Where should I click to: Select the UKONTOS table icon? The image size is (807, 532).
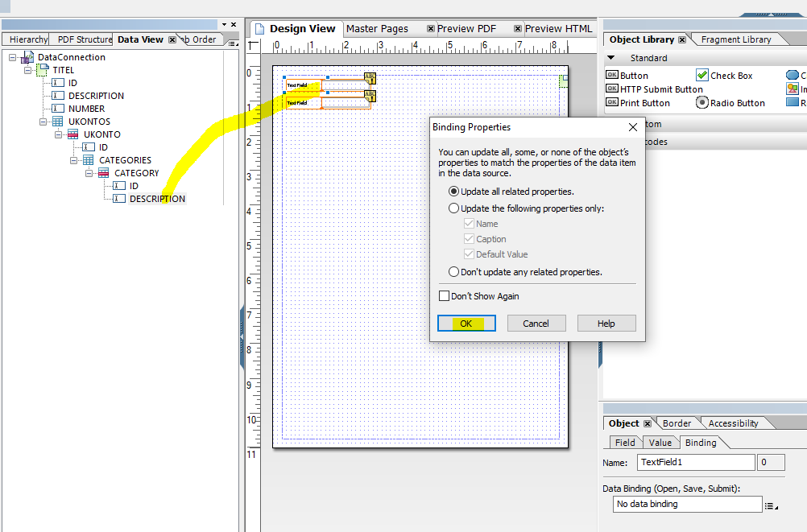[x=58, y=122]
